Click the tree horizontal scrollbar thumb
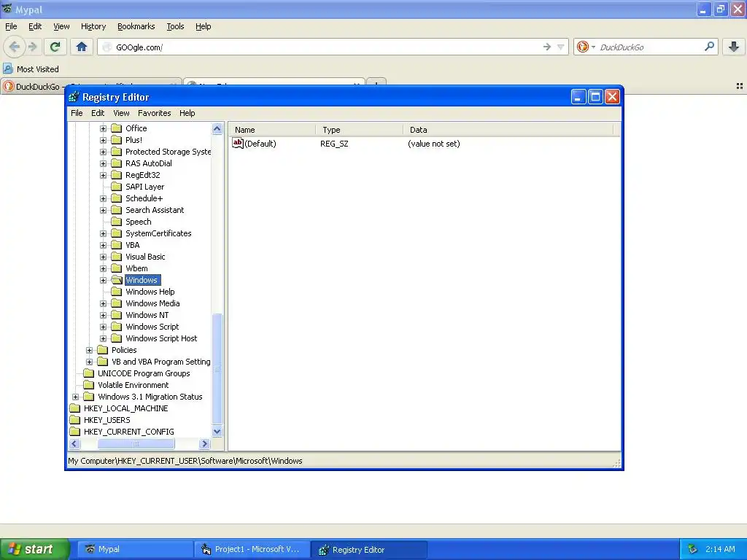This screenshot has width=747, height=560. pos(136,444)
